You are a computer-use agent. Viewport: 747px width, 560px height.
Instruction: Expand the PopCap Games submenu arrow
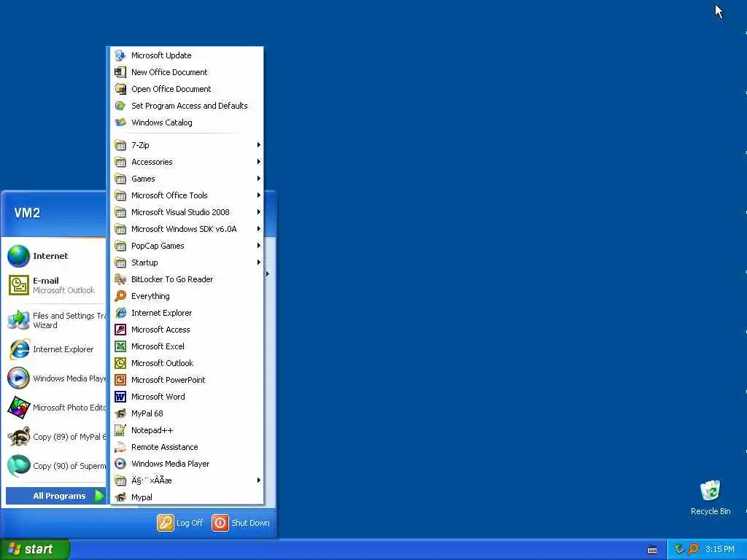point(259,246)
